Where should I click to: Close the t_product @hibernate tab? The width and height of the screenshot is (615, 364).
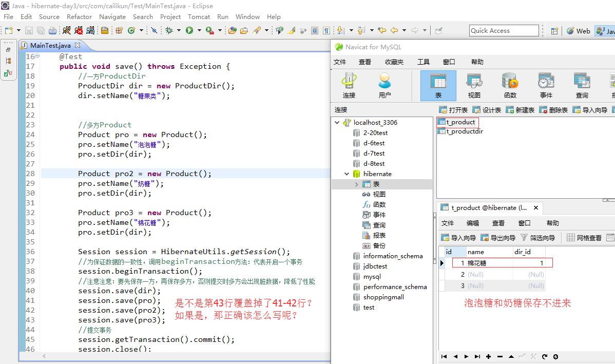coord(536,207)
